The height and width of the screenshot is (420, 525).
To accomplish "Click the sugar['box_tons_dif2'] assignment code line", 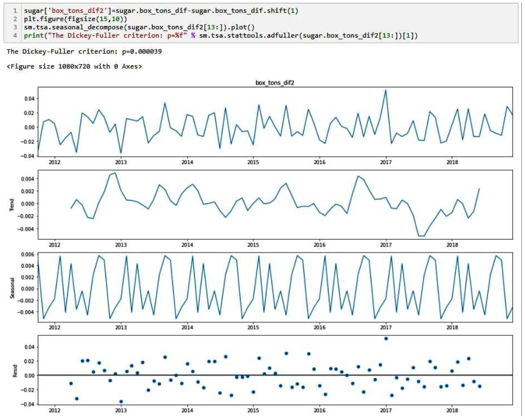I will pyautogui.click(x=161, y=11).
